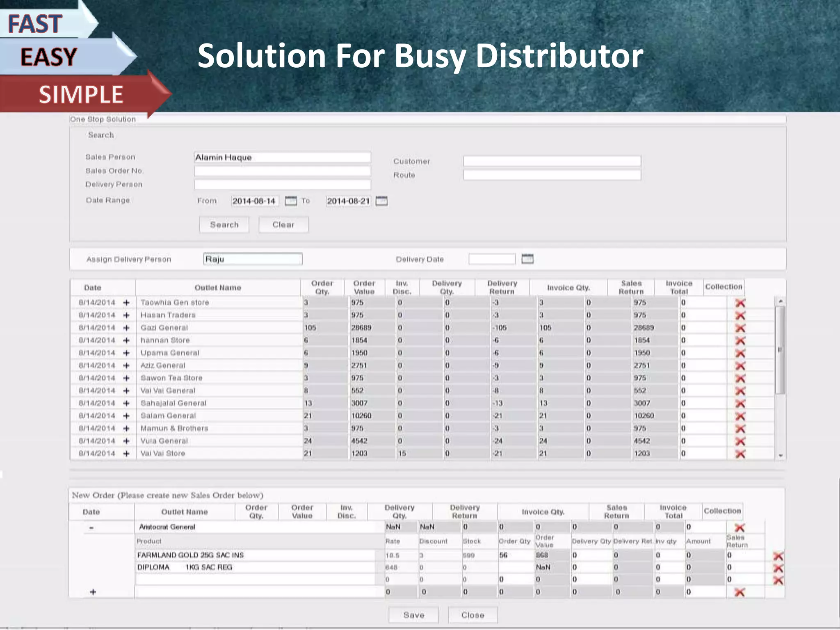Focus the Customer field
The image size is (840, 630).
click(552, 161)
